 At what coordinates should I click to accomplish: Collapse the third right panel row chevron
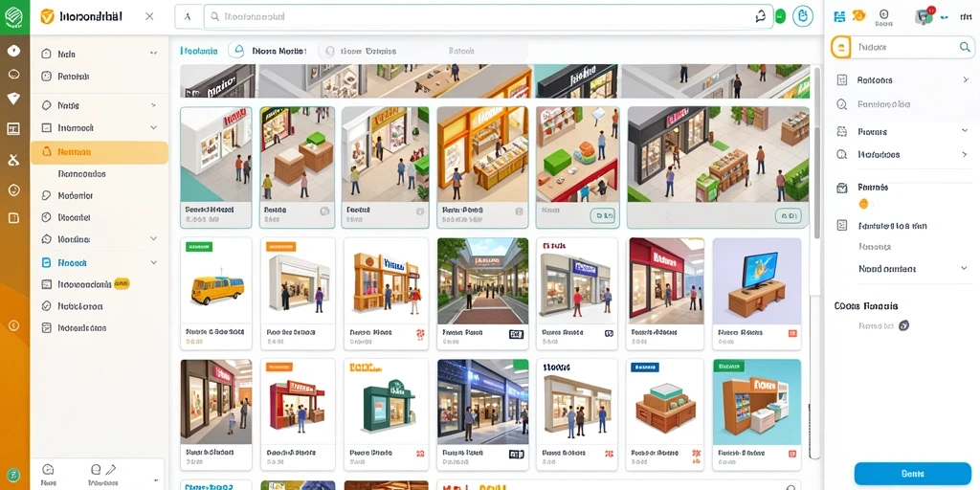point(965,130)
